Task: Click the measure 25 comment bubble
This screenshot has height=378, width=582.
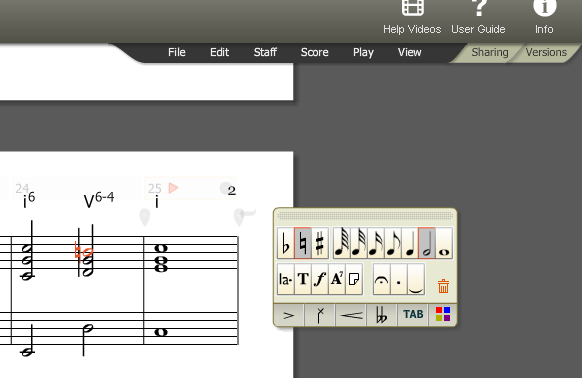Action: [x=226, y=188]
